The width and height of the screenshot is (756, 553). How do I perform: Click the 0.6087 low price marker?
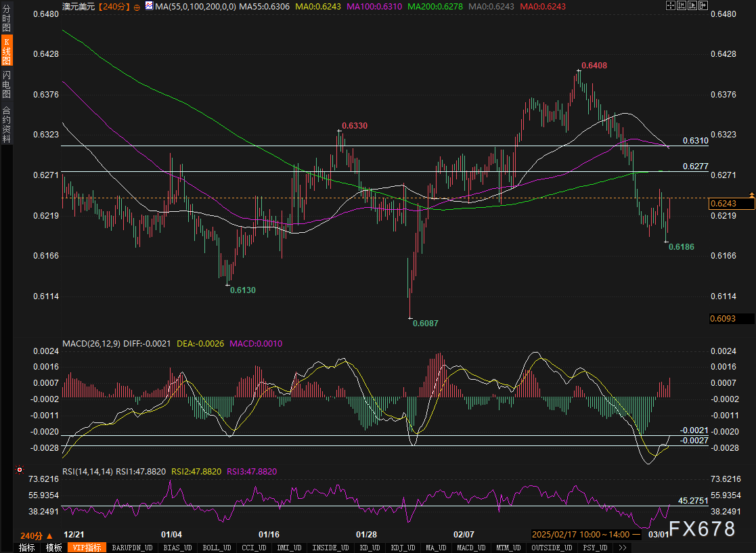click(426, 323)
